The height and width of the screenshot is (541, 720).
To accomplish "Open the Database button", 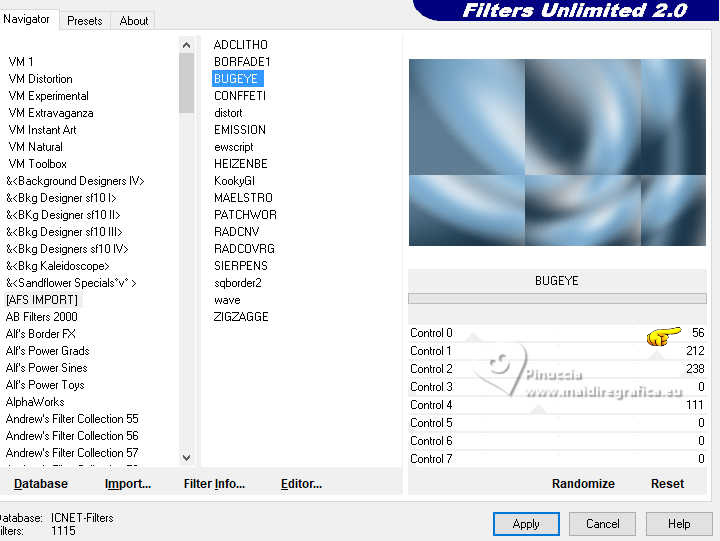I will tap(41, 484).
